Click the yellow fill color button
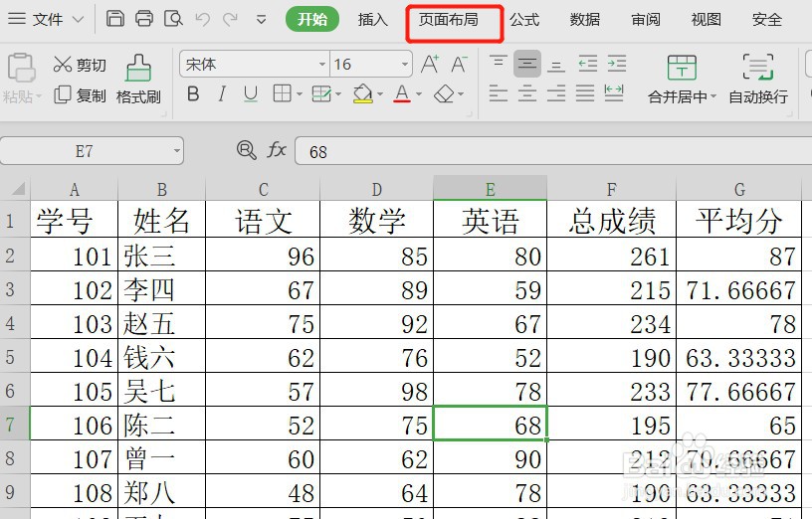The width and height of the screenshot is (812, 519). [x=363, y=94]
